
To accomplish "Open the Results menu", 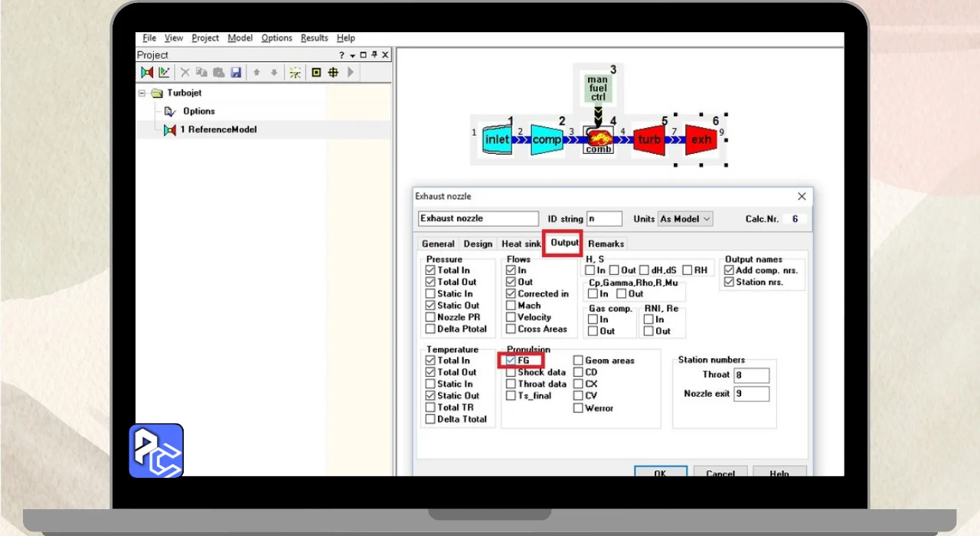I will click(x=314, y=38).
